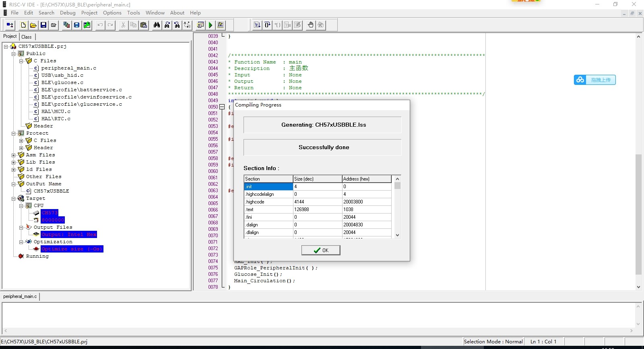Click the Address (hex) column header
Viewport: 644px width, 349px height.
pos(367,179)
